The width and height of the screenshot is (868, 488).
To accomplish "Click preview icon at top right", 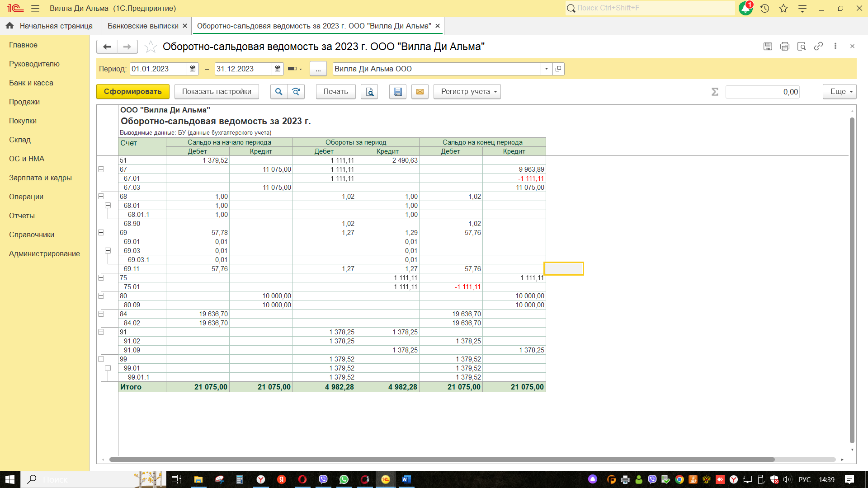I will 802,46.
